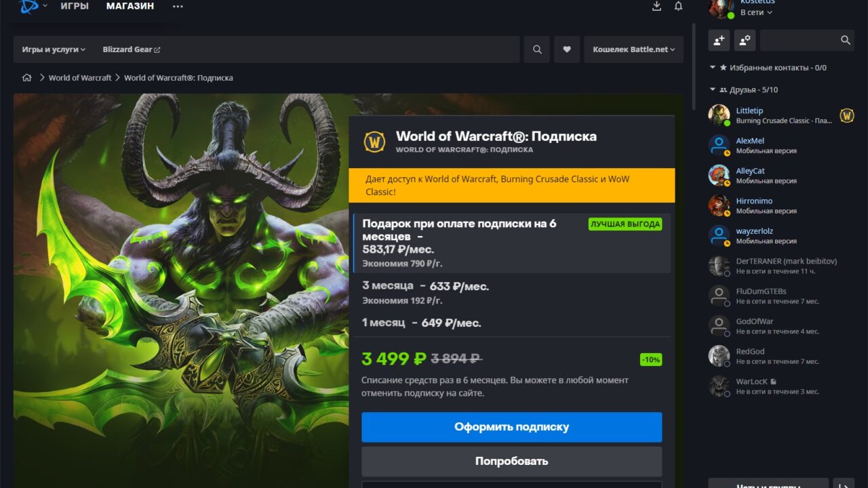Open wishlist with the heart icon

567,49
